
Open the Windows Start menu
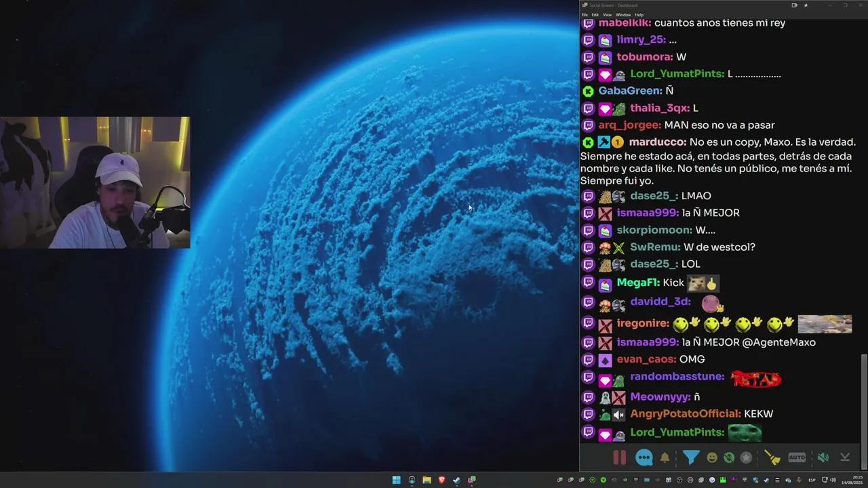point(396,480)
